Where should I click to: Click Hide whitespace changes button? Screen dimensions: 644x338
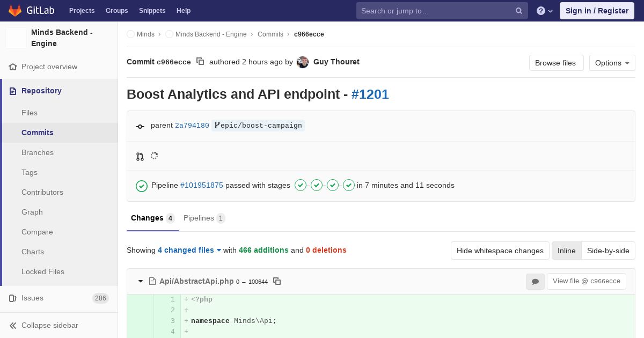click(500, 251)
